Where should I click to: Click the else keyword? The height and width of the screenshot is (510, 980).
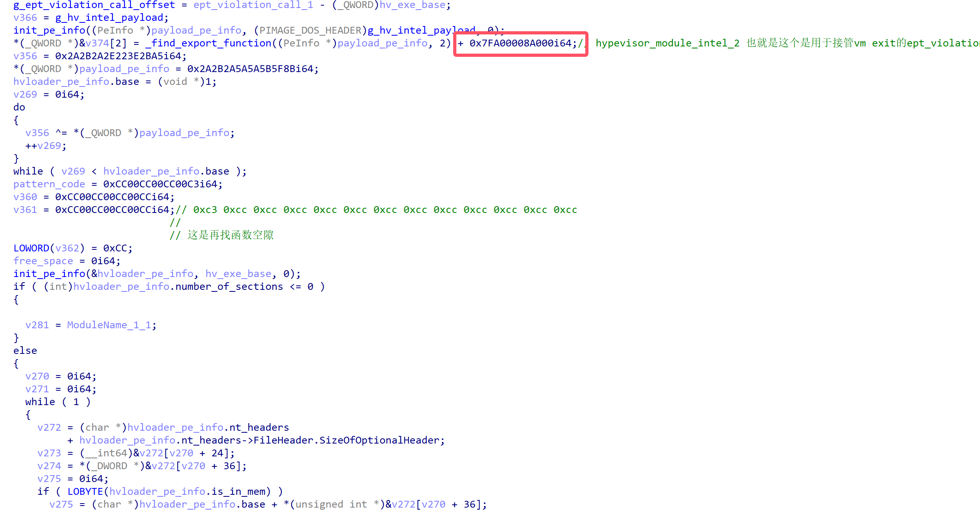click(x=25, y=351)
